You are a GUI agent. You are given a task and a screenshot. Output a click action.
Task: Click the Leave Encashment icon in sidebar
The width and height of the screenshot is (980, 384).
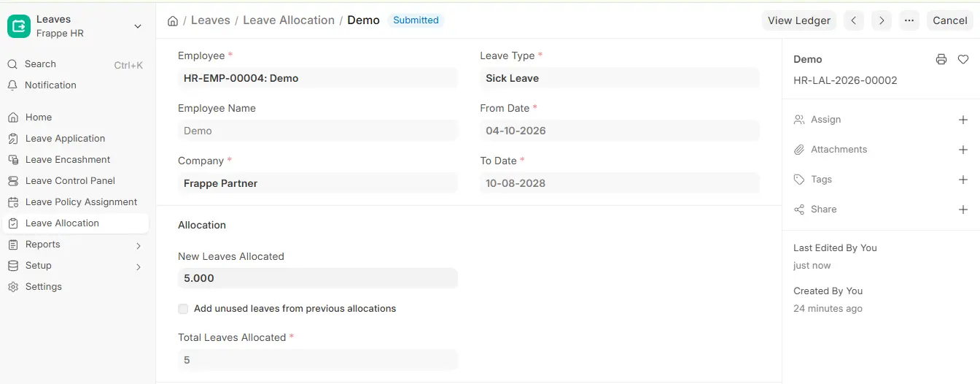12,160
